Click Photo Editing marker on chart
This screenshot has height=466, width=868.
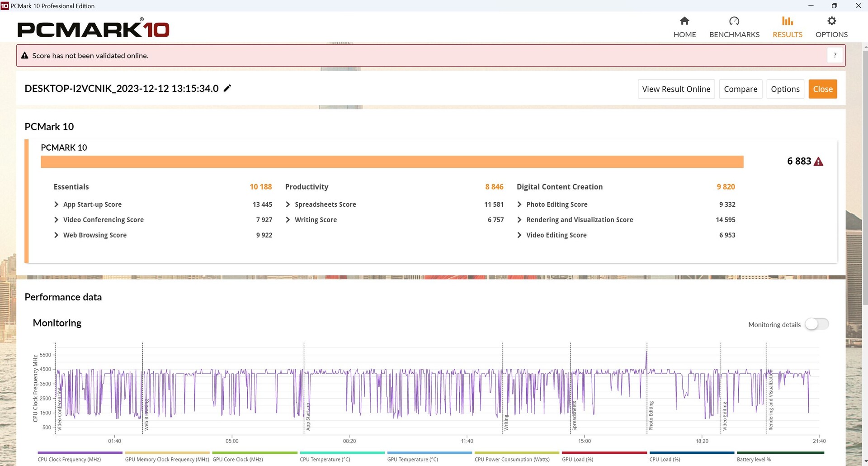coord(651,415)
